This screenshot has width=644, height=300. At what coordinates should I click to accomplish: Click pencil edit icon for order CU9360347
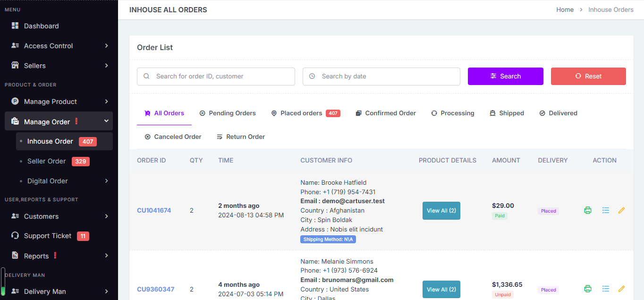[621, 289]
